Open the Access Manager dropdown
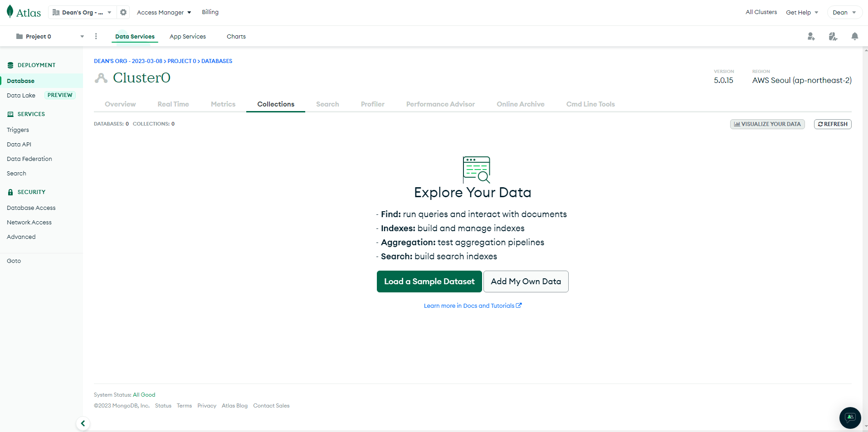 [164, 12]
